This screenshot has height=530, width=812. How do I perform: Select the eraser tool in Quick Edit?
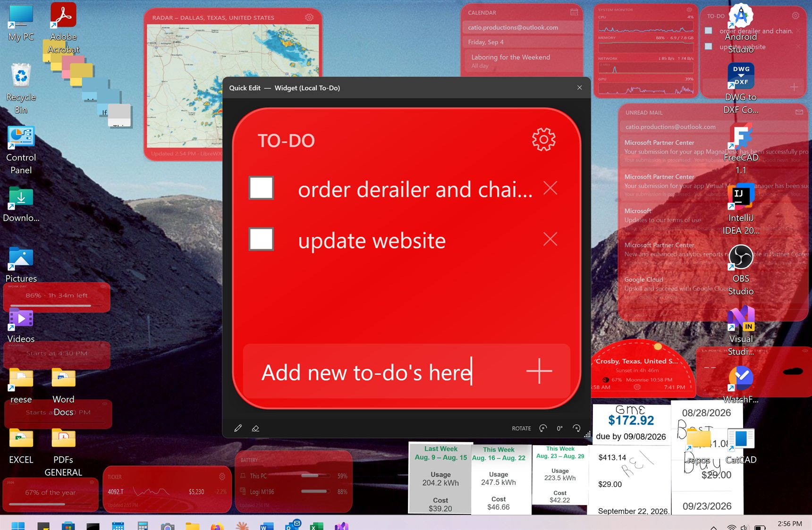coord(255,428)
